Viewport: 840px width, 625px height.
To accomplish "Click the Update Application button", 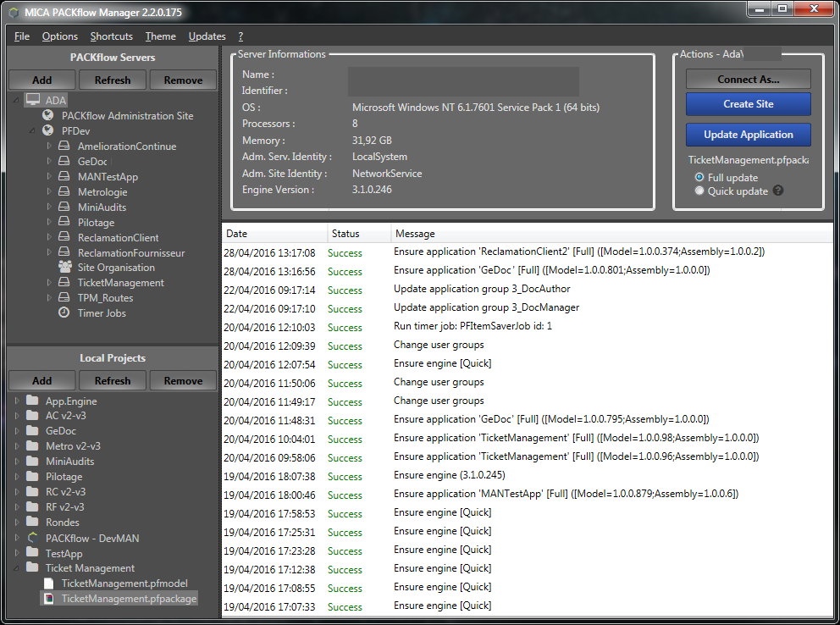I will coord(749,135).
